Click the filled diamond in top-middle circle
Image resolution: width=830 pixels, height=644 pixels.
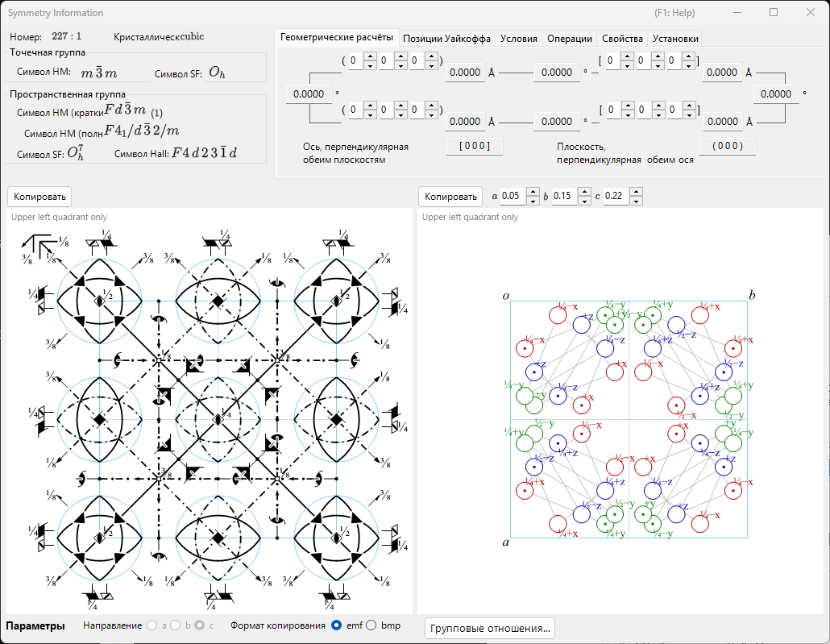pyautogui.click(x=218, y=301)
